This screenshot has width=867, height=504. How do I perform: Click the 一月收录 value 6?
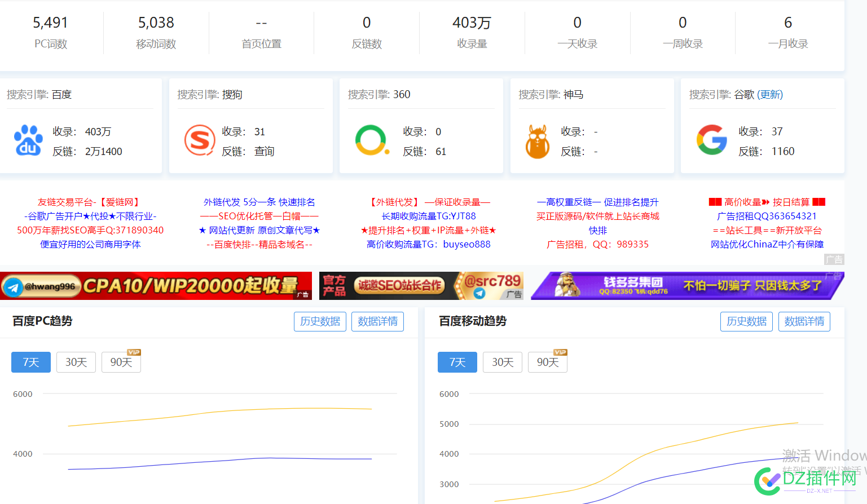point(788,23)
